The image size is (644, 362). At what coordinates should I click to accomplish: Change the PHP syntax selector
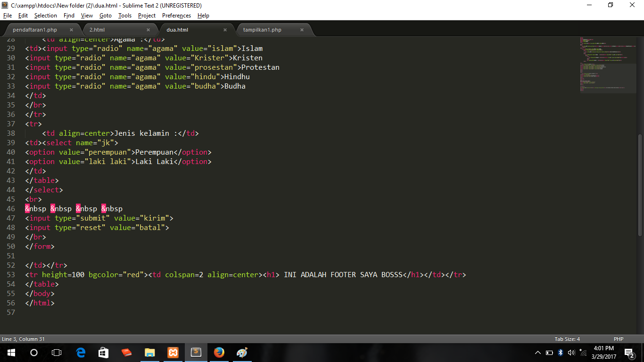click(x=619, y=339)
